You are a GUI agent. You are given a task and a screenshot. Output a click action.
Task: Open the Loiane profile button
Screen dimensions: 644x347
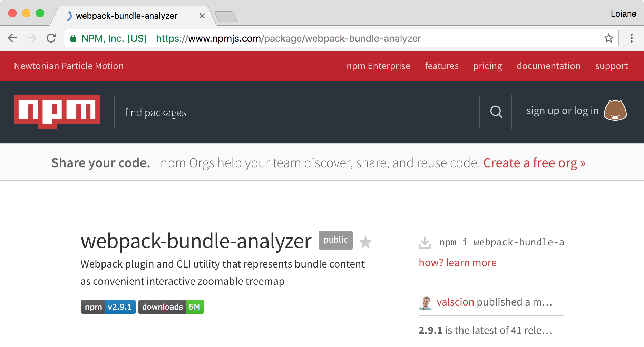coord(623,13)
